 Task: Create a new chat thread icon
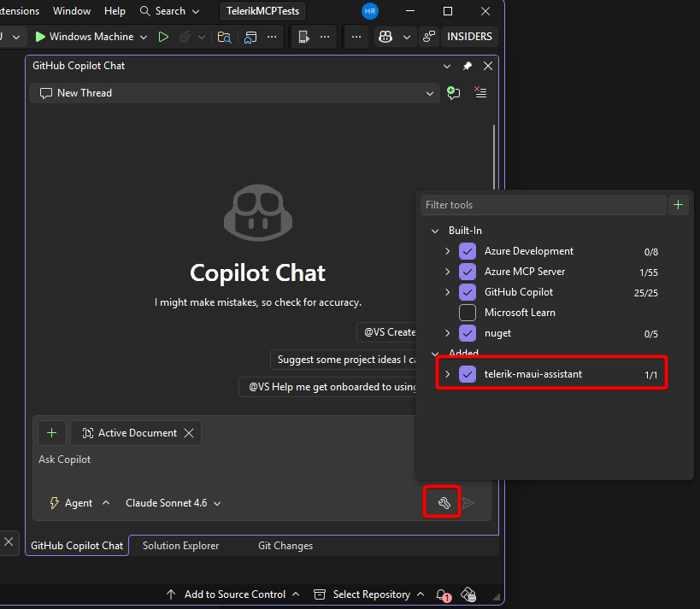pos(454,93)
